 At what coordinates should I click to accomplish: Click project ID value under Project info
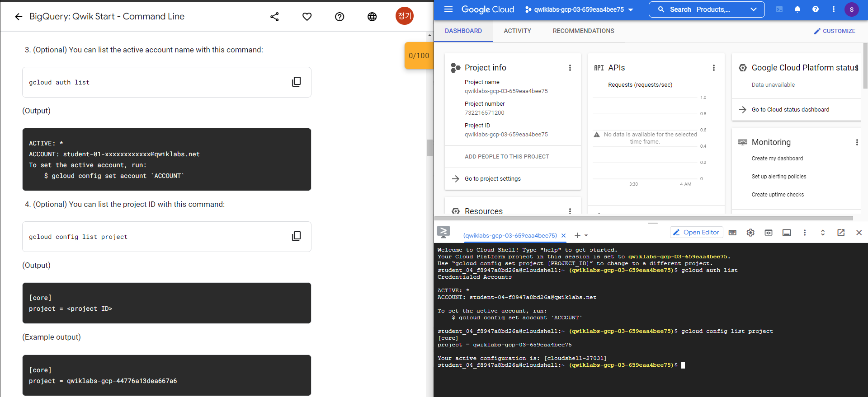pyautogui.click(x=506, y=135)
